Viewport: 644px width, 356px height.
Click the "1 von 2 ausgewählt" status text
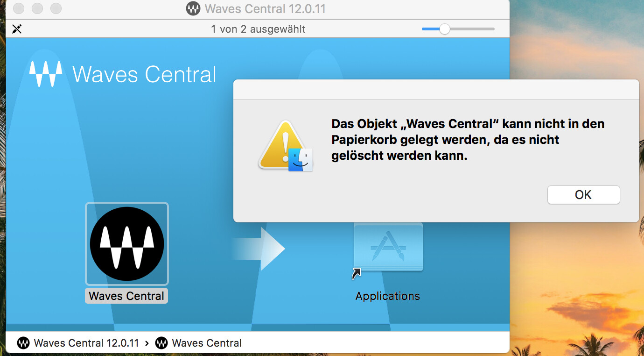coord(258,29)
